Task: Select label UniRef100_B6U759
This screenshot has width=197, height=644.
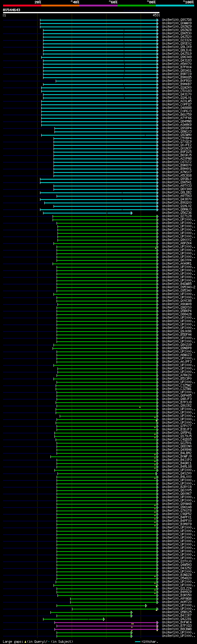Action: pos(177,115)
